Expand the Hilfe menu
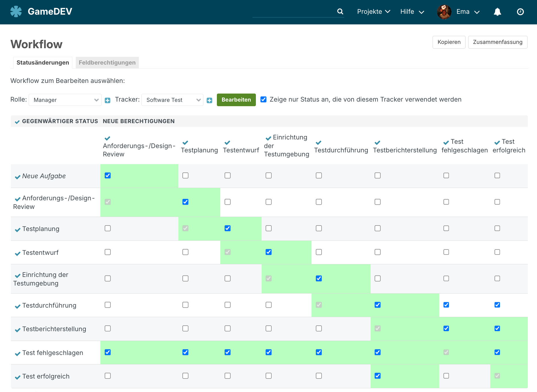This screenshot has width=537, height=392. (x=412, y=12)
